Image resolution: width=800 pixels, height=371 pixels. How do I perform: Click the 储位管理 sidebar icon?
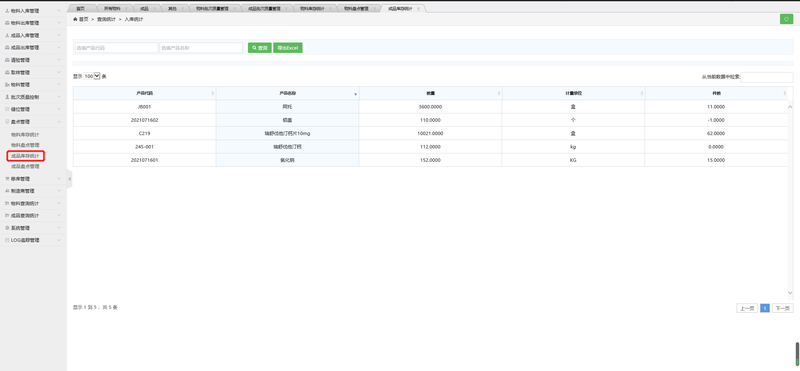click(x=7, y=109)
